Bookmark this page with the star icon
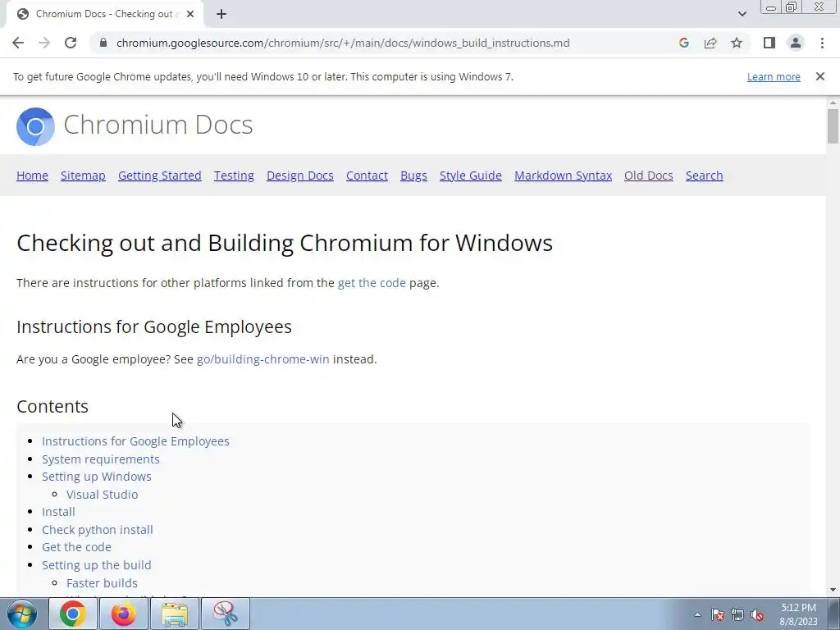Viewport: 840px width, 630px height. point(737,43)
